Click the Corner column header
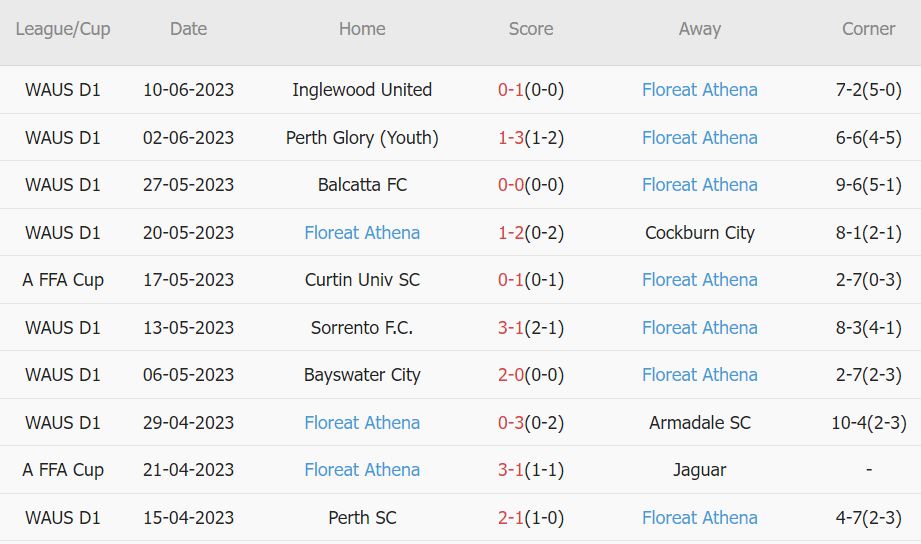 coord(868,29)
